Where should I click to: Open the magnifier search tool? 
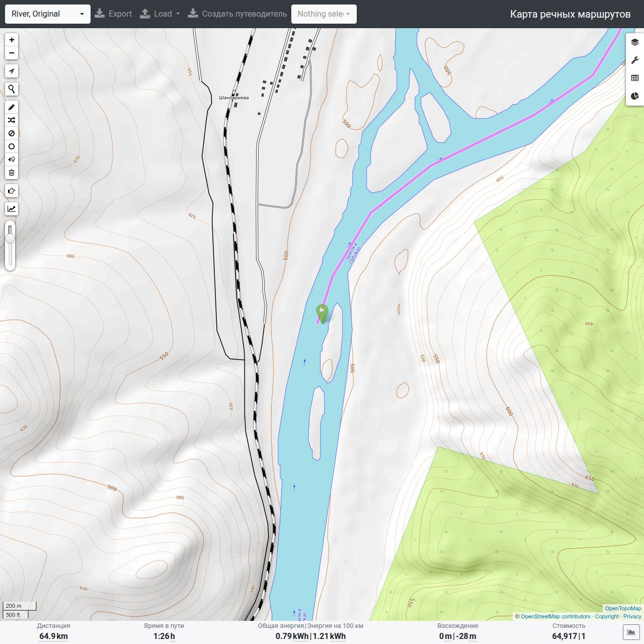pos(12,89)
